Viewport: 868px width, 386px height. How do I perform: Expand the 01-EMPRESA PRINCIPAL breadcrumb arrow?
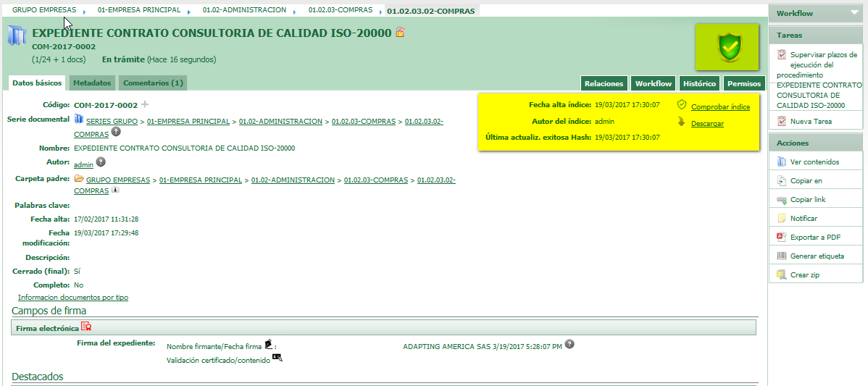187,12
